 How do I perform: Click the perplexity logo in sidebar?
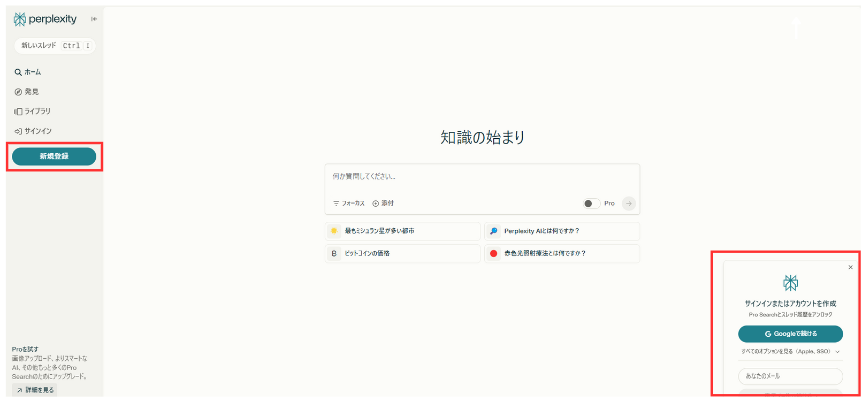(x=45, y=19)
